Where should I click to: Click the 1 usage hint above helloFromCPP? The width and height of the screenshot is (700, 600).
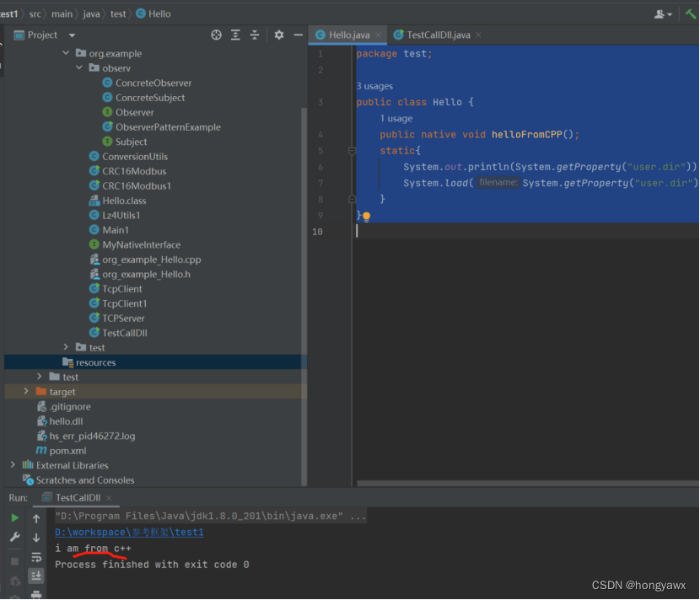[x=396, y=119]
